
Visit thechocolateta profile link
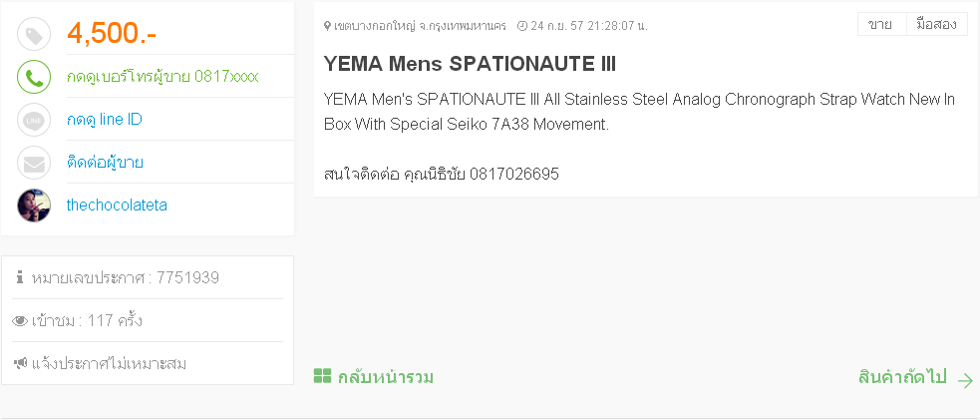(117, 206)
